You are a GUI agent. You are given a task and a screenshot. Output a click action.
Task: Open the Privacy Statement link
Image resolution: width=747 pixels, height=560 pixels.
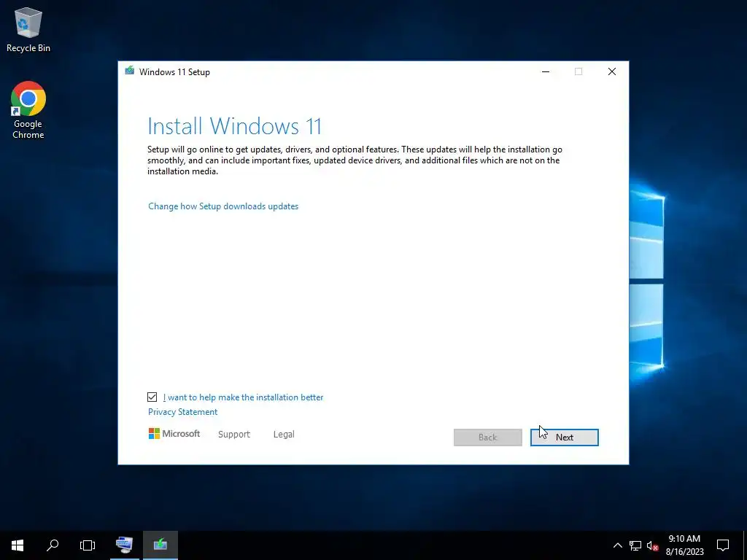coord(182,412)
